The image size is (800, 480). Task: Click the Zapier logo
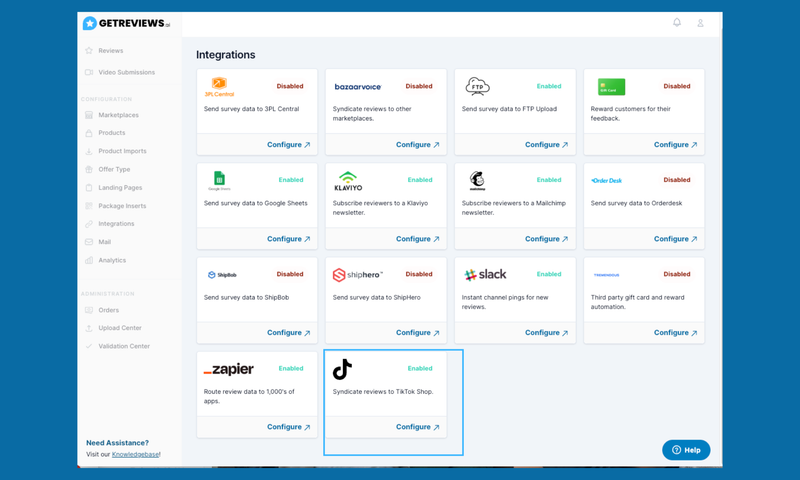(229, 369)
